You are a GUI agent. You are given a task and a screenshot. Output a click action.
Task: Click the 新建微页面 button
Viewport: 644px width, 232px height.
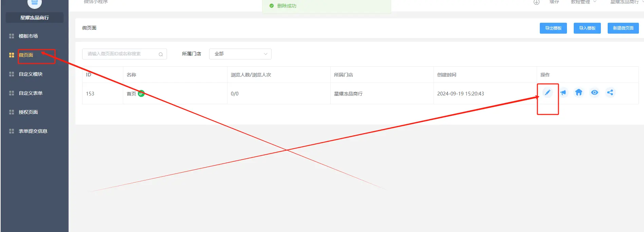click(x=623, y=28)
